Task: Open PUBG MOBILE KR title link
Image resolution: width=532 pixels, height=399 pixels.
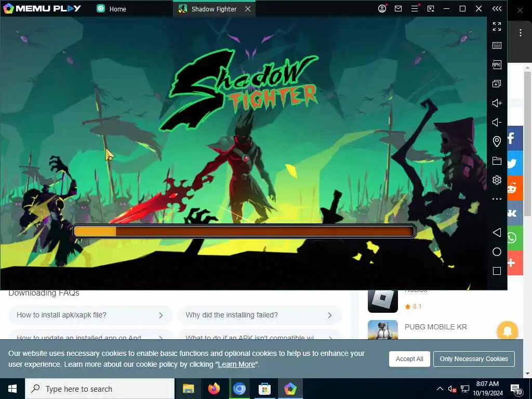Action: 436,327
